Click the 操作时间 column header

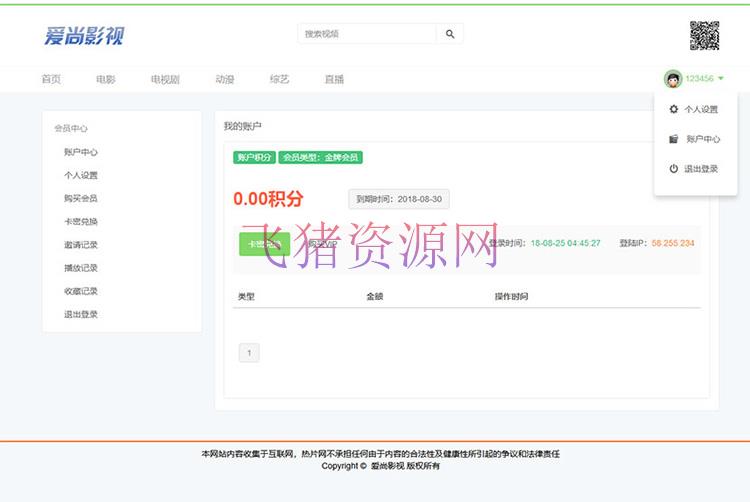[x=511, y=297]
